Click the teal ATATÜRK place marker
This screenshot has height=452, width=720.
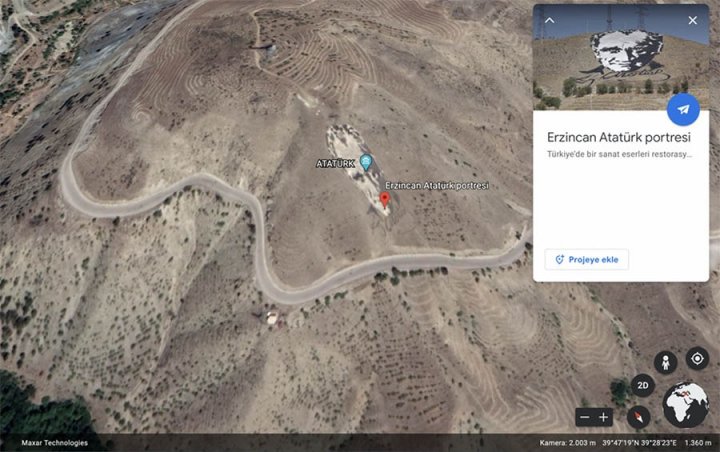[x=366, y=162]
